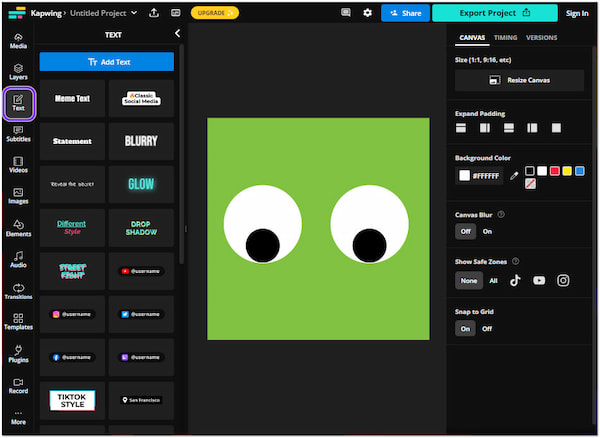This screenshot has width=600, height=438.
Task: Pick color with the eyedropper tool
Action: click(514, 175)
